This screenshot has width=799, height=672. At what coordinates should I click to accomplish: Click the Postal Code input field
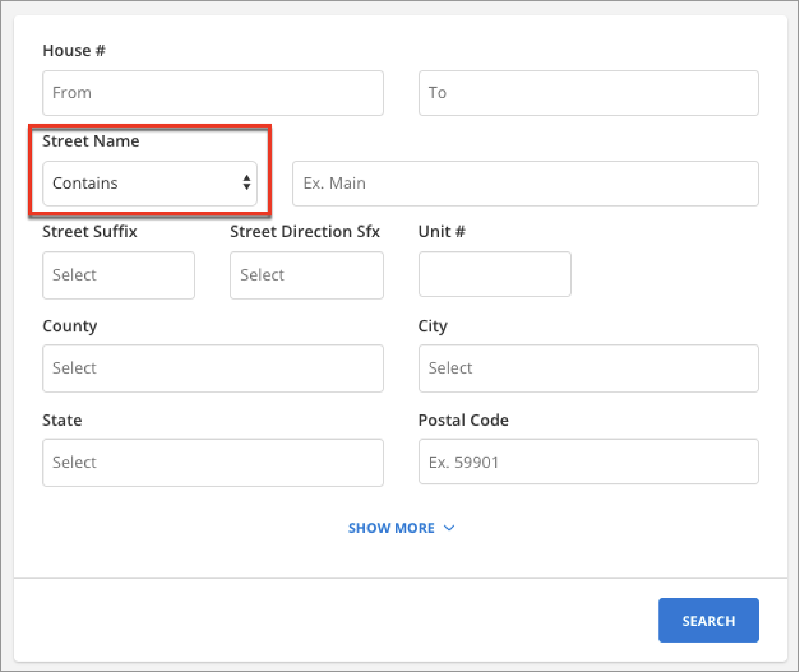588,462
